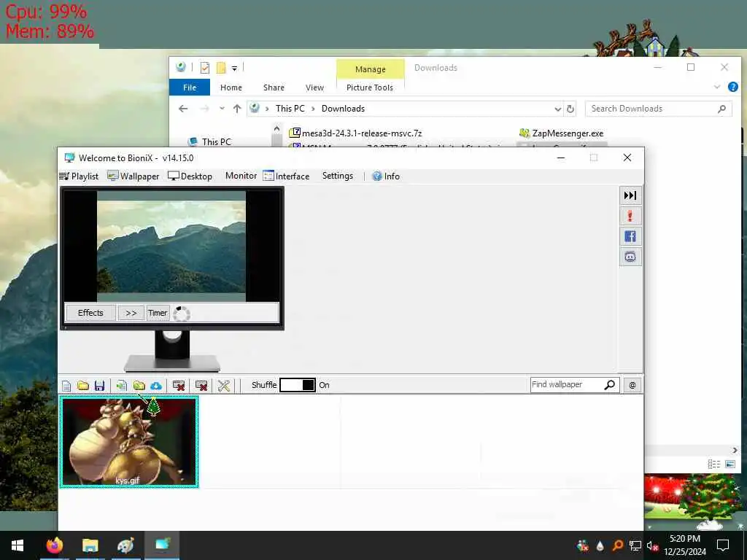747x560 pixels.
Task: Open the Facebook icon in BioniX sidebar
Action: pyautogui.click(x=630, y=236)
